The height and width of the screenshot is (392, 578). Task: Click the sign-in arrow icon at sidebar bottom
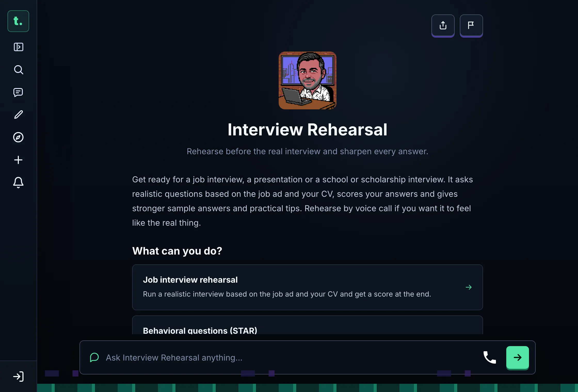pyautogui.click(x=18, y=377)
